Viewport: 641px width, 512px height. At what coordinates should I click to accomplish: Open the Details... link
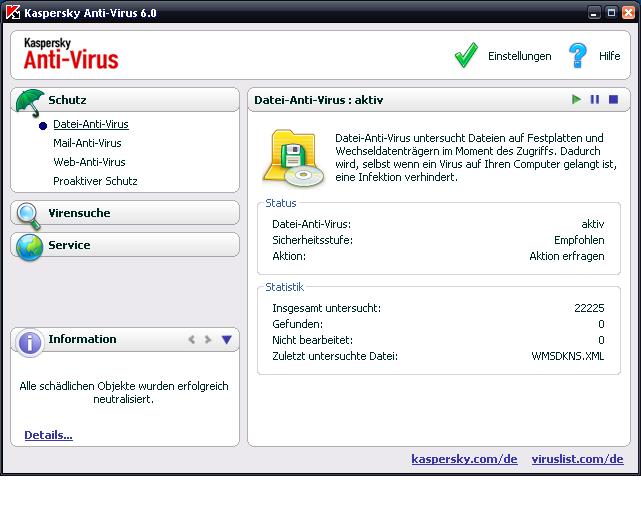click(48, 435)
